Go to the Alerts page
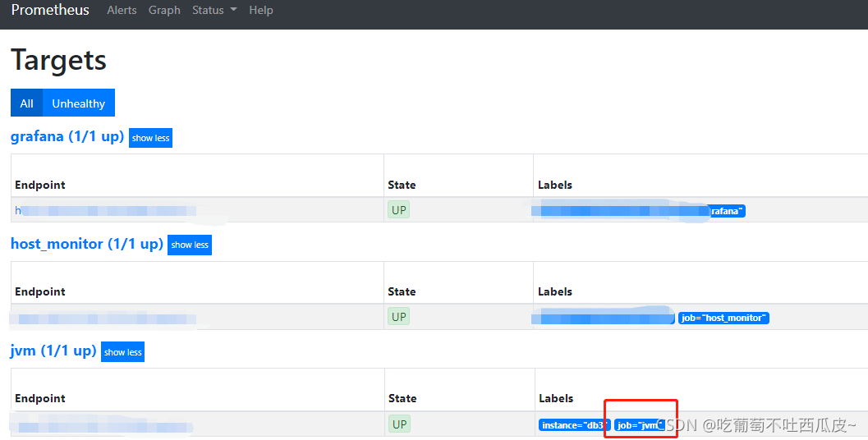Image resolution: width=868 pixels, height=440 pixels. coord(122,11)
